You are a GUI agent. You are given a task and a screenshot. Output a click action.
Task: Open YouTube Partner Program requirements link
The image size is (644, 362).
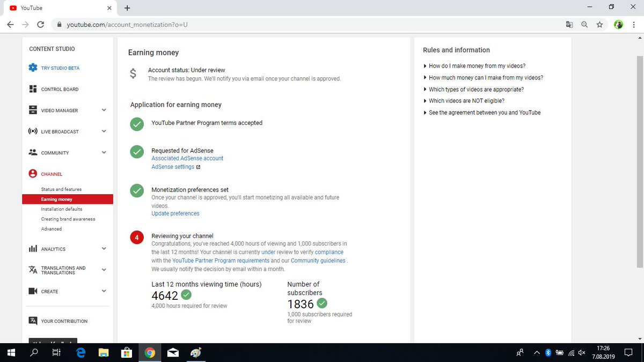221,261
